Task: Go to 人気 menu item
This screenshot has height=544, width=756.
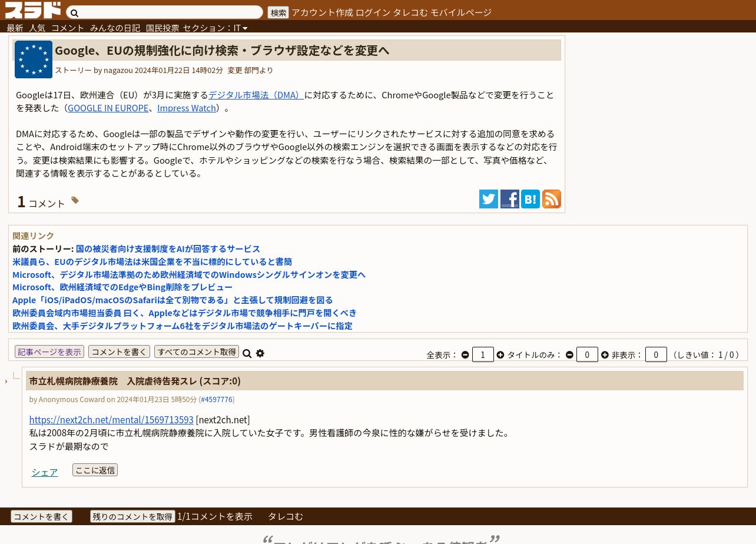Action: pyautogui.click(x=37, y=28)
